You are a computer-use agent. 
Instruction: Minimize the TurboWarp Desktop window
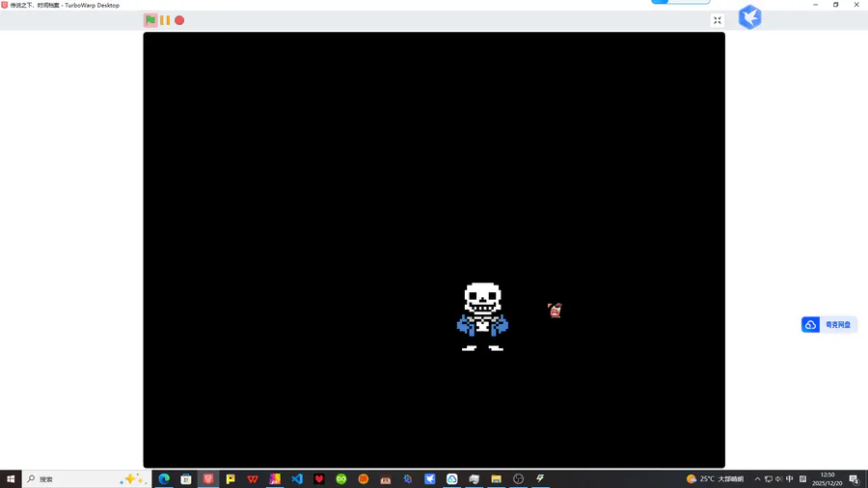815,5
